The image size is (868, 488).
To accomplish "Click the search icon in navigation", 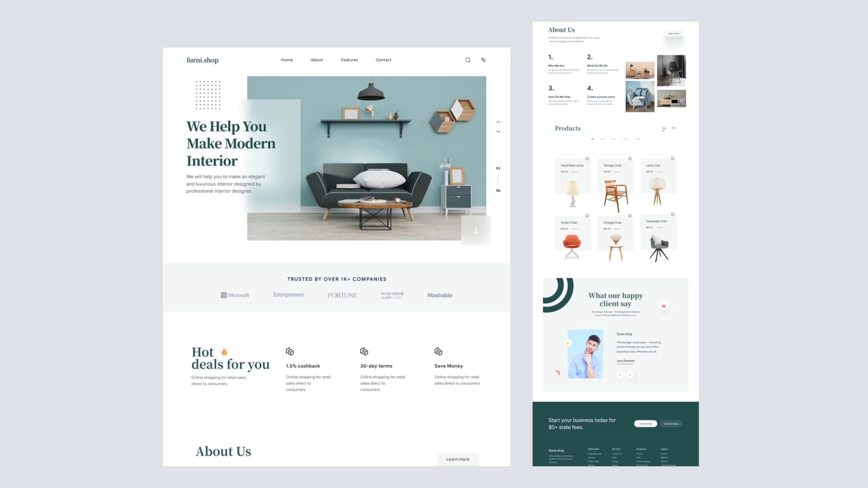I will point(467,59).
